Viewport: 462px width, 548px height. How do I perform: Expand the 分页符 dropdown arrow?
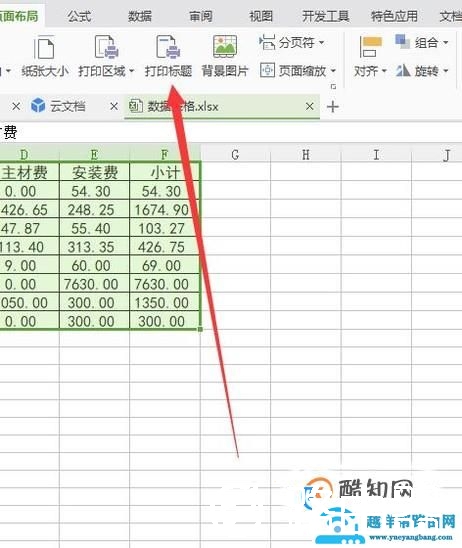click(322, 43)
